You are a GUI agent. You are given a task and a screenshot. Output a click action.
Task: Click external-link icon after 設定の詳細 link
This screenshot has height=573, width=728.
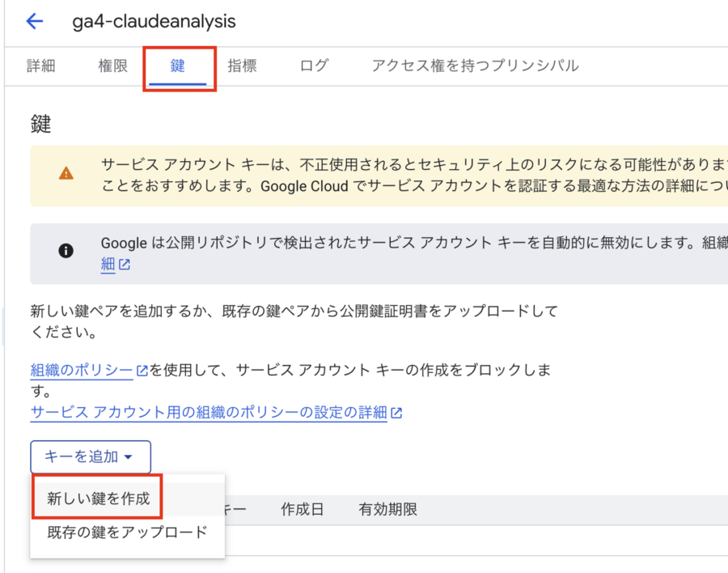[x=396, y=413]
